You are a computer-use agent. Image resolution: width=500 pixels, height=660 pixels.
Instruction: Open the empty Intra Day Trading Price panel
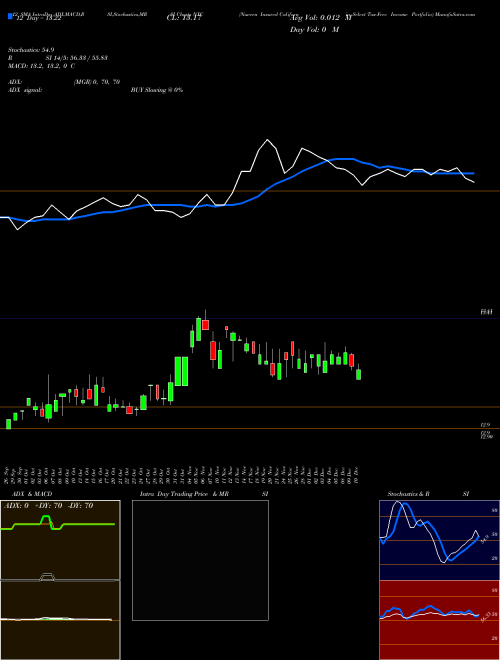click(200, 560)
